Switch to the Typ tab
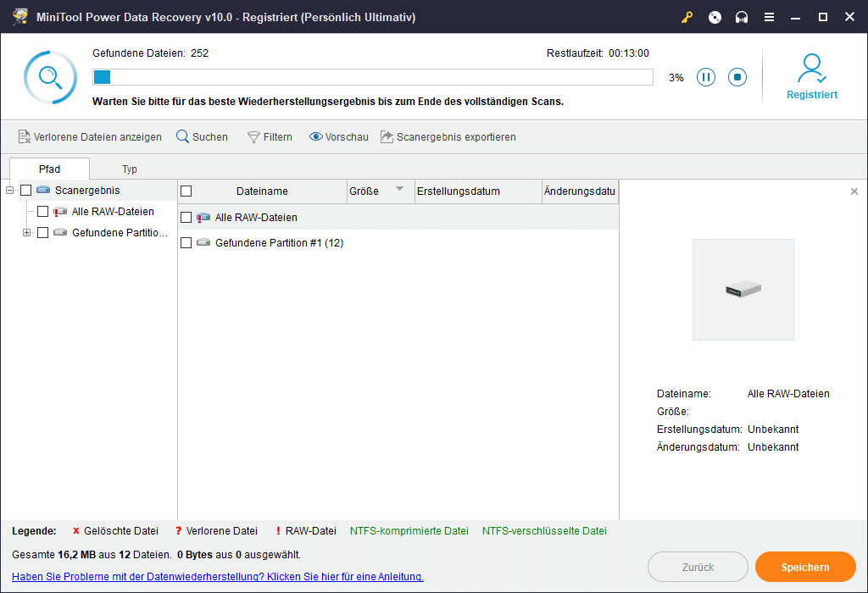The height and width of the screenshot is (593, 868). click(129, 169)
